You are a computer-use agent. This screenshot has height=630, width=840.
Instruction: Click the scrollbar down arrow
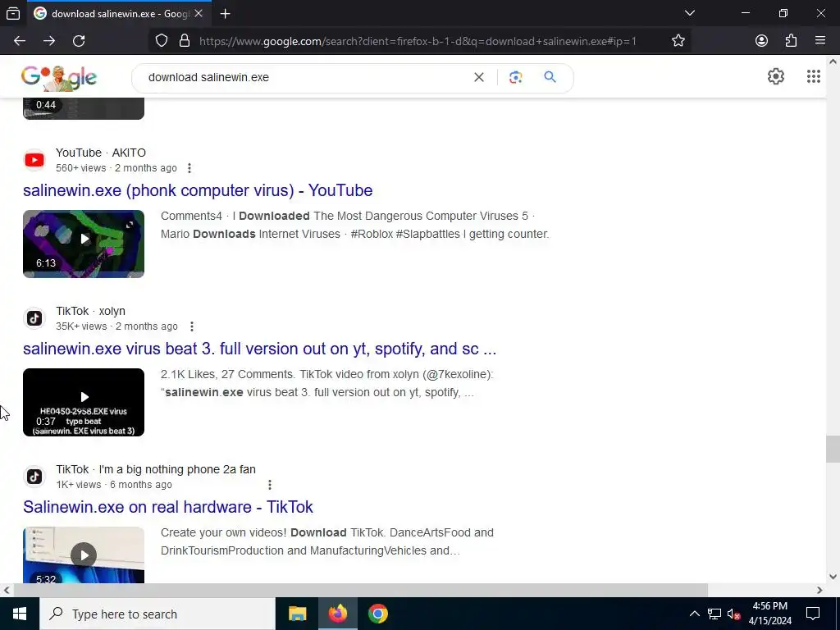pyautogui.click(x=833, y=577)
